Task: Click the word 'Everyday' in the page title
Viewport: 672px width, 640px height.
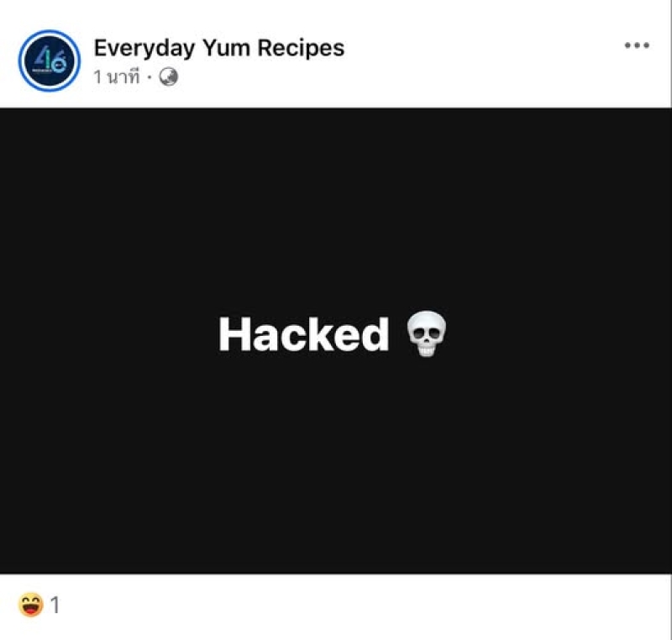Action: [x=144, y=48]
